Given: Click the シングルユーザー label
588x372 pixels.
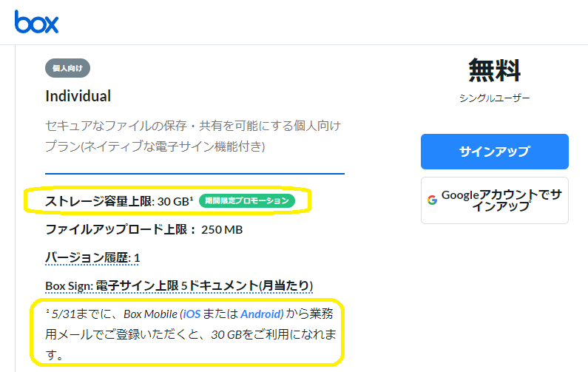Looking at the screenshot, I should [x=494, y=98].
